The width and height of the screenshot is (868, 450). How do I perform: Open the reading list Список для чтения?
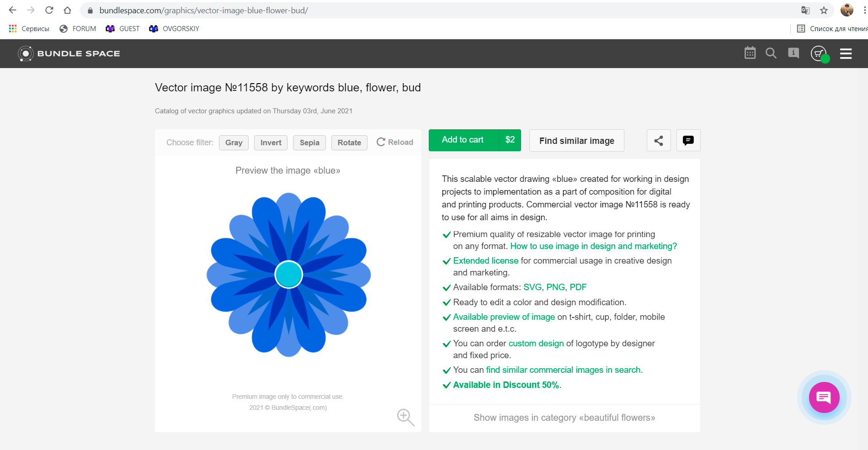tap(832, 28)
